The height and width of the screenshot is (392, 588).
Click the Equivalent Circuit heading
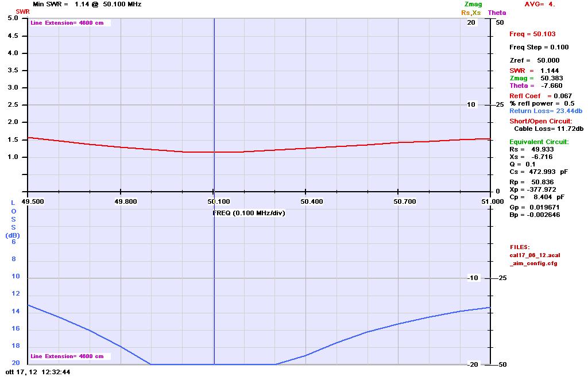pos(539,142)
